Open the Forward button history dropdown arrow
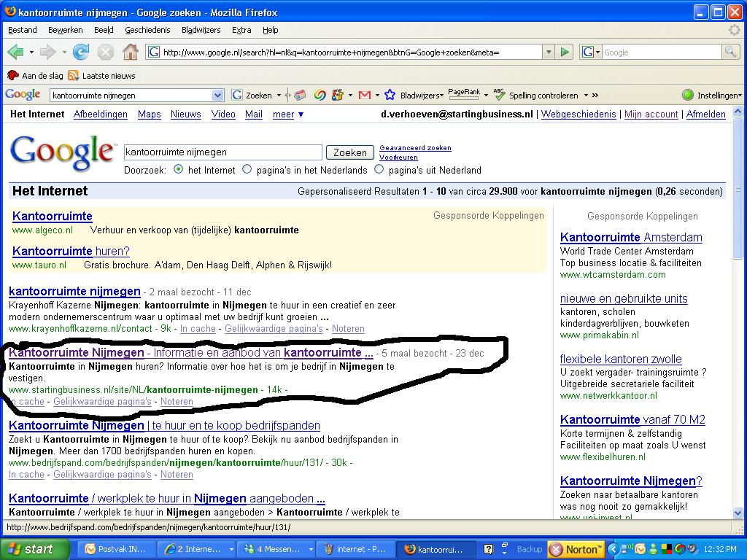Screen dimensions: 747x560 pos(64,52)
